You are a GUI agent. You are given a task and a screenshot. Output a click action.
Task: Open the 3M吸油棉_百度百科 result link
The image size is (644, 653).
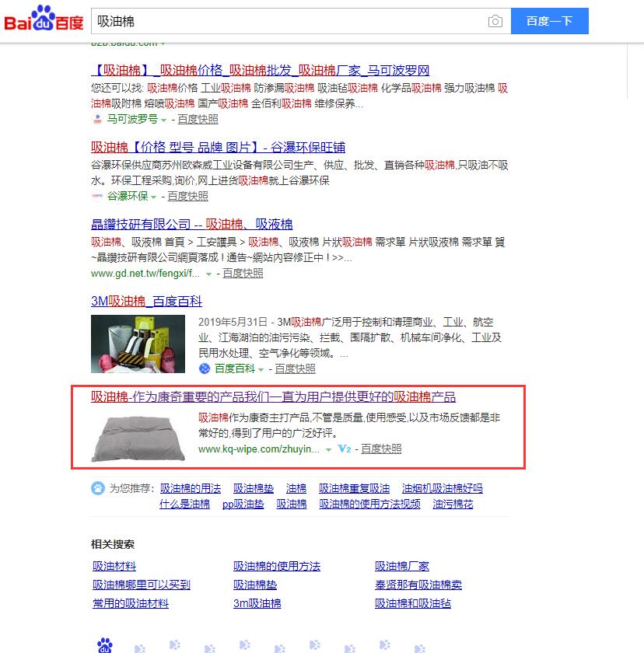tap(147, 301)
